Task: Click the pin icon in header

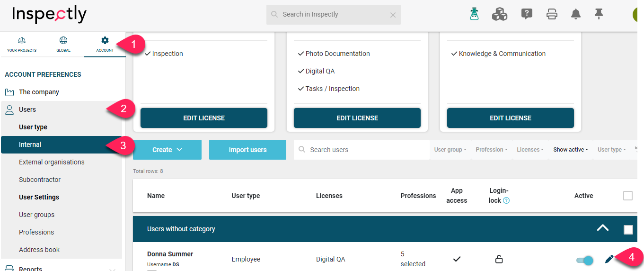Action: point(599,14)
